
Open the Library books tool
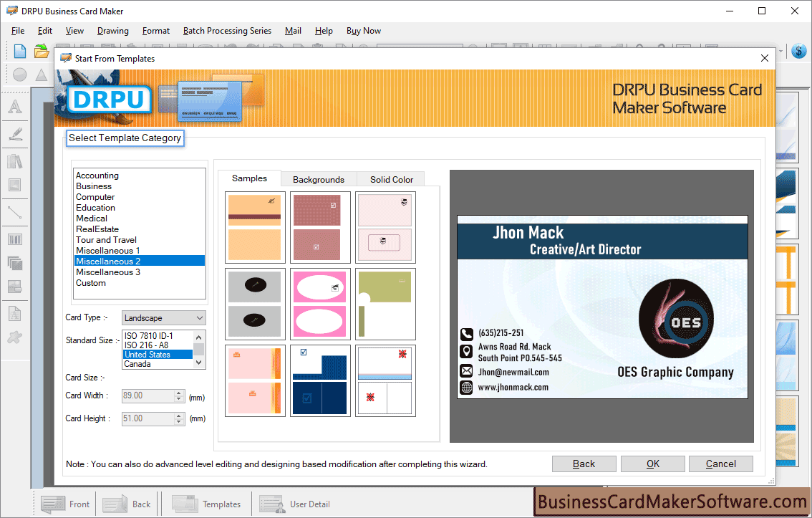[x=15, y=161]
